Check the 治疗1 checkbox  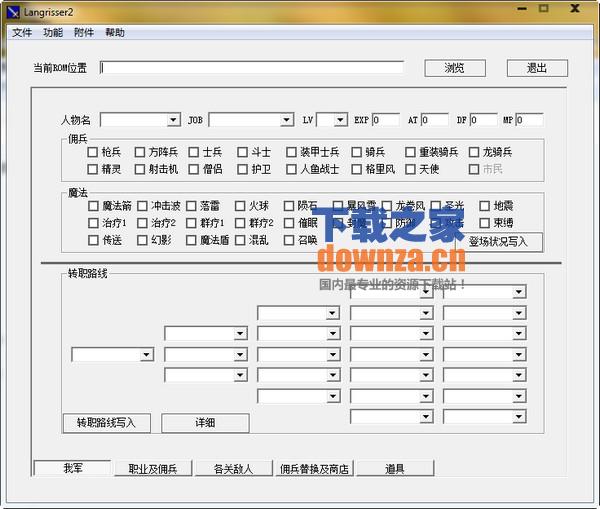pyautogui.click(x=93, y=223)
